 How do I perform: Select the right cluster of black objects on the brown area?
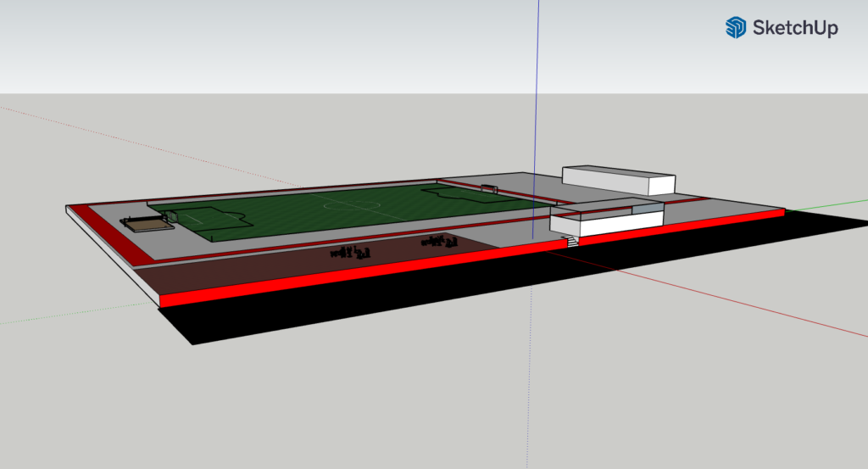439,241
